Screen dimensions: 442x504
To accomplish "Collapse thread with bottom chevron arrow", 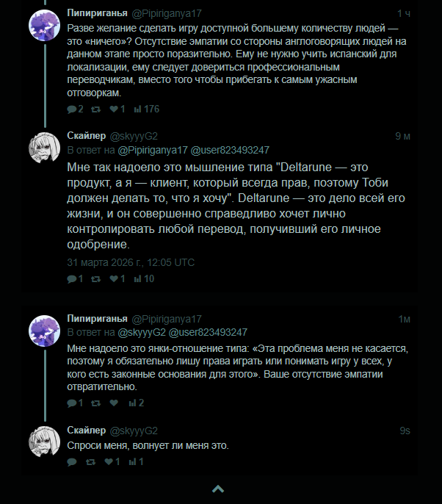I will (x=217, y=489).
